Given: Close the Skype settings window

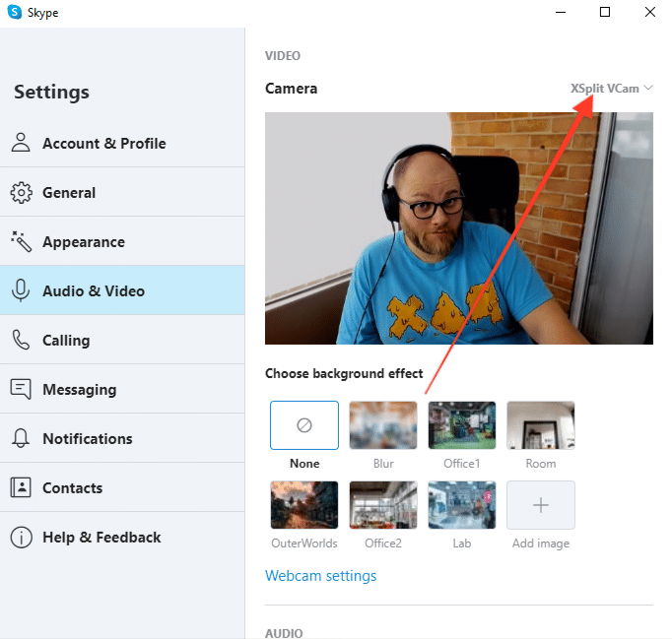Looking at the screenshot, I should tap(650, 12).
